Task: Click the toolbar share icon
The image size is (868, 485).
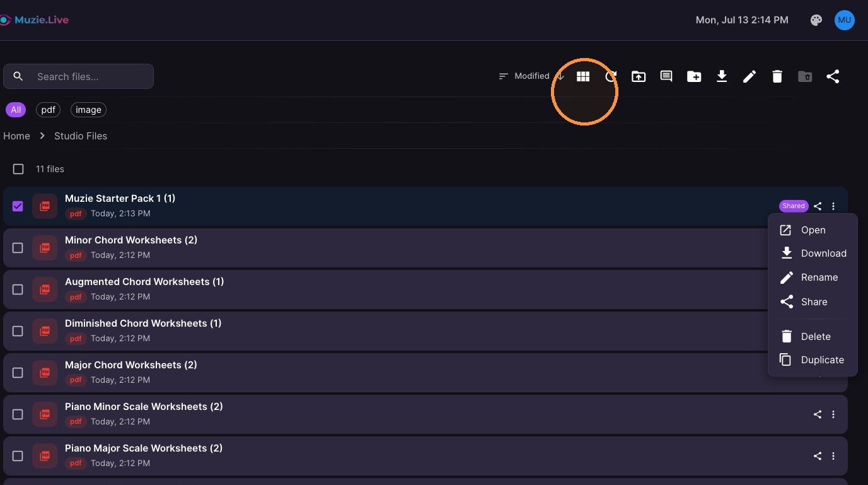Action: pos(833,76)
